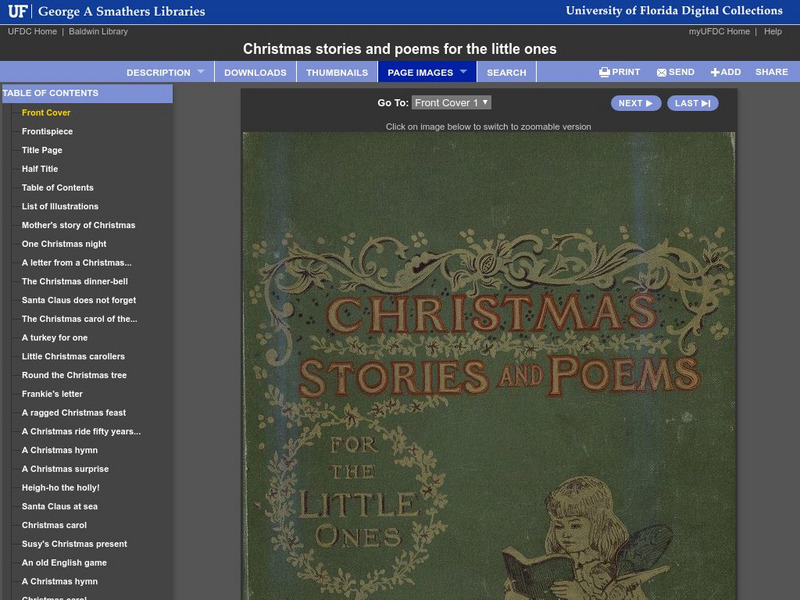Open A Christmas ride fifty years... entry
800x600 pixels.
coord(81,432)
